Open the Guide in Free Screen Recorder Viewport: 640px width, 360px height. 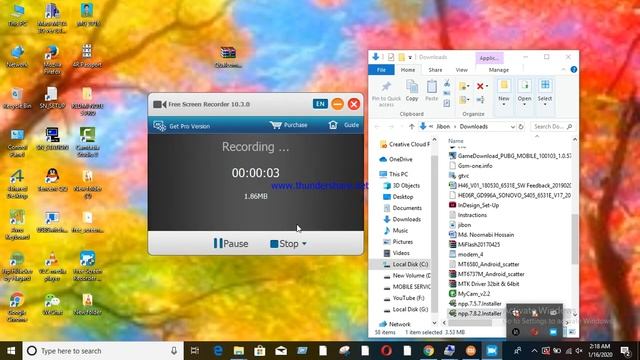(344, 125)
